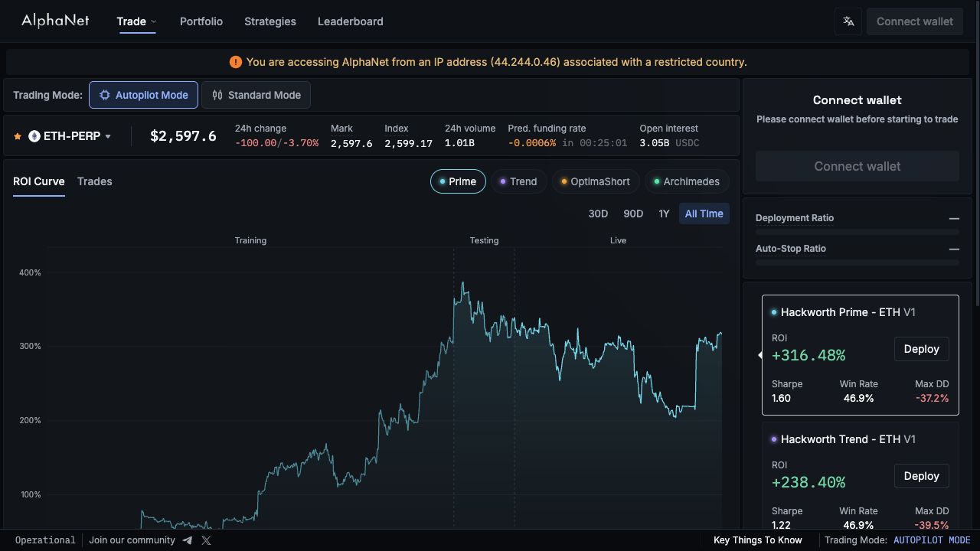Open the Leaderboard page
The width and height of the screenshot is (980, 551).
pos(351,21)
